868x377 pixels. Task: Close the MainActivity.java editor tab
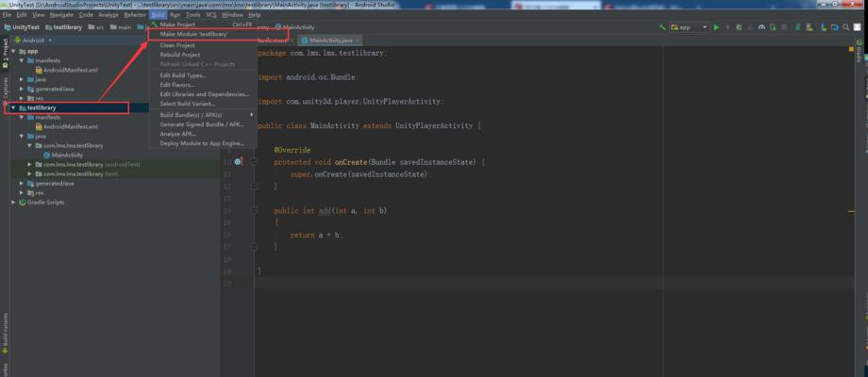(x=358, y=41)
